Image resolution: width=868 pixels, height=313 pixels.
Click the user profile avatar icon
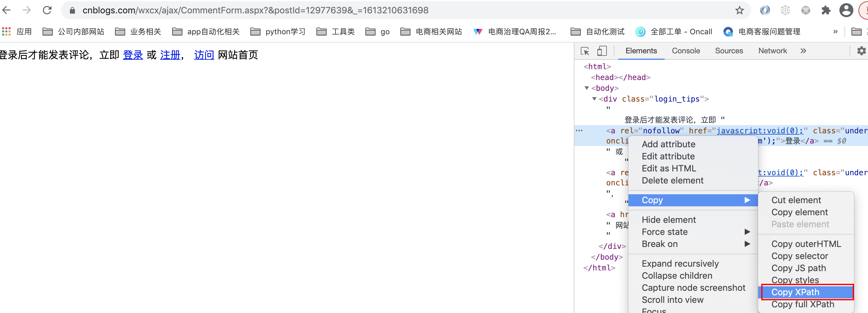tap(846, 10)
